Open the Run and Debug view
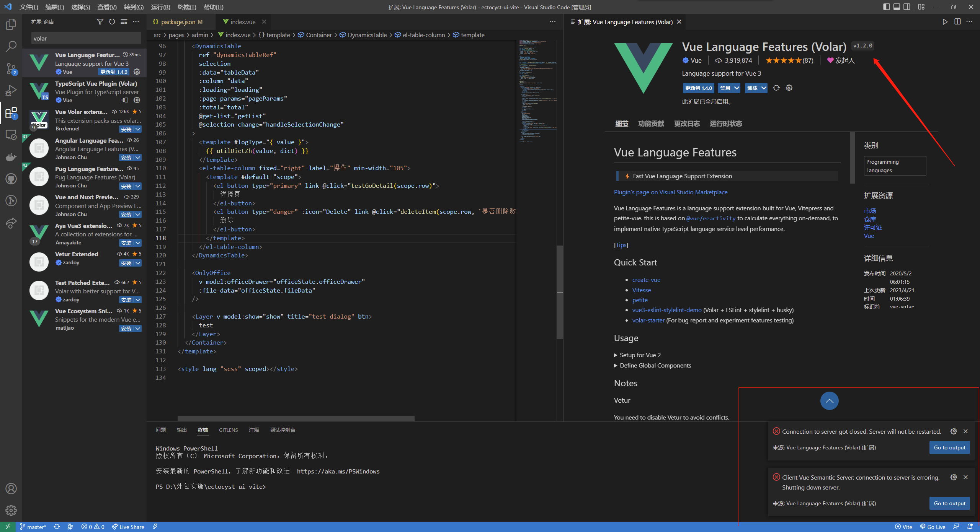 11,90
